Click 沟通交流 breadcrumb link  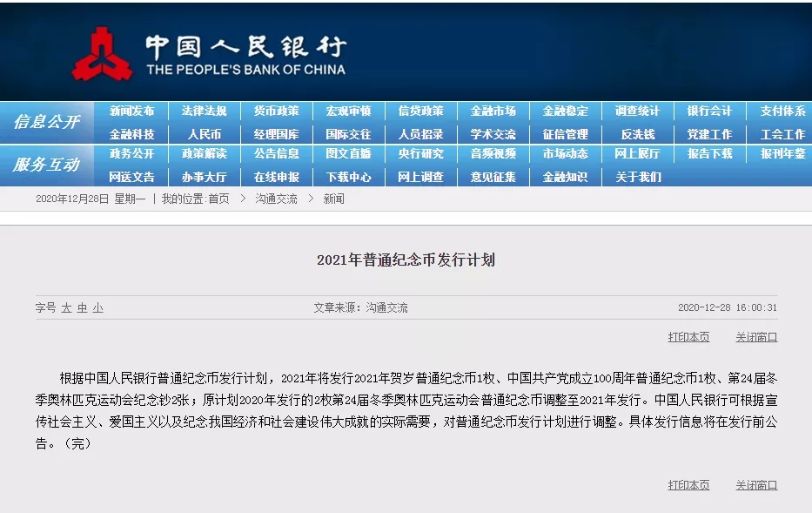(x=276, y=199)
